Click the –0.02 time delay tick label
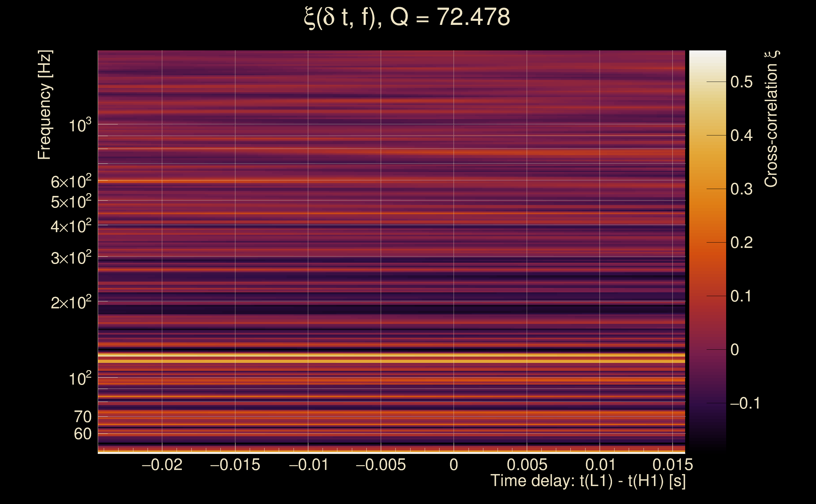This screenshot has width=816, height=504. [162, 465]
